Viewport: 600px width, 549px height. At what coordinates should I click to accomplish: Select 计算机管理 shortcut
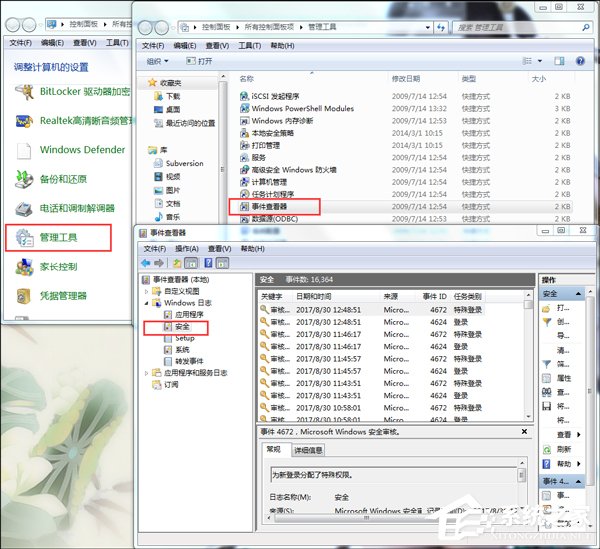point(263,182)
